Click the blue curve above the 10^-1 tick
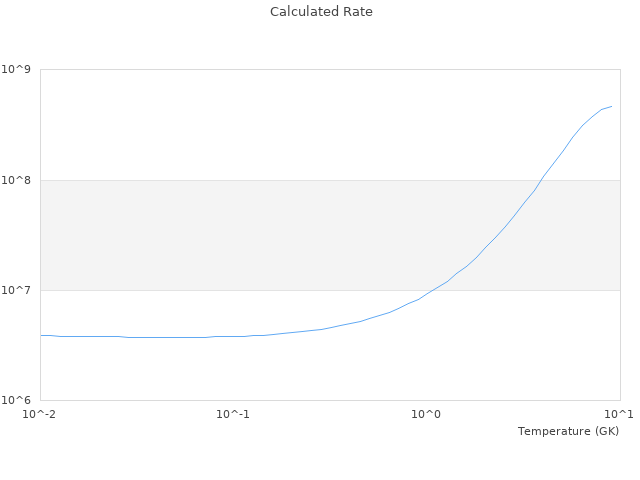The height and width of the screenshot is (480, 640). pyautogui.click(x=233, y=336)
